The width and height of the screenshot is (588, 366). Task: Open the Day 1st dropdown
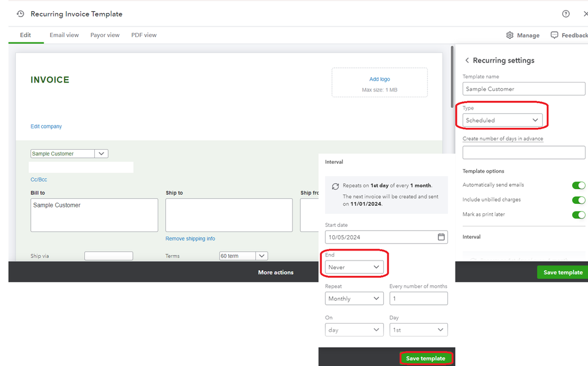418,329
